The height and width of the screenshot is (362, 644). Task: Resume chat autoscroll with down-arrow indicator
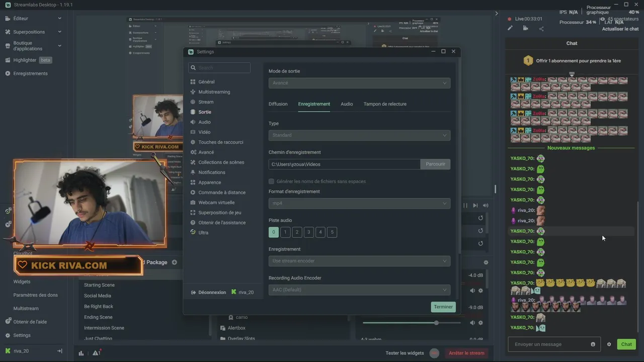(x=572, y=74)
